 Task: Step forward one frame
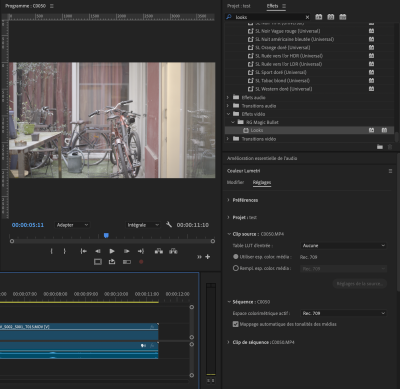pyautogui.click(x=127, y=251)
